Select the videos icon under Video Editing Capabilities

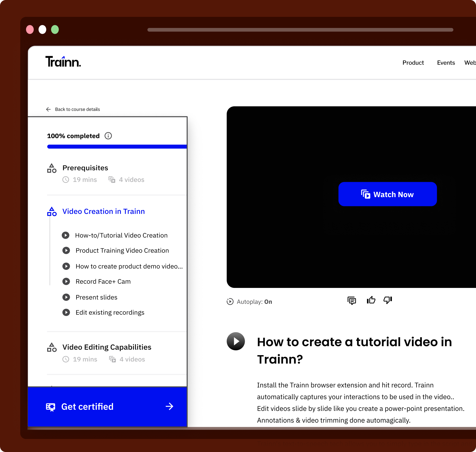pos(112,359)
